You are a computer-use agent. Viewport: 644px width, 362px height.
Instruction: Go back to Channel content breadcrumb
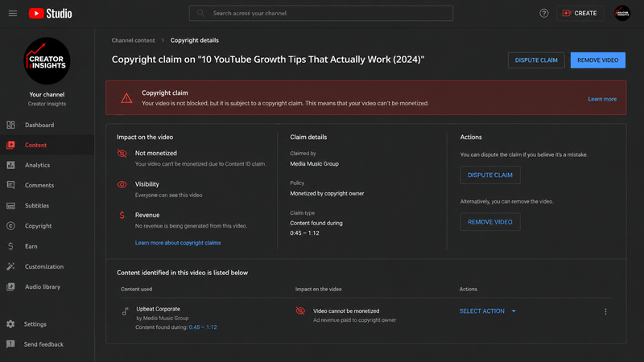tap(133, 40)
